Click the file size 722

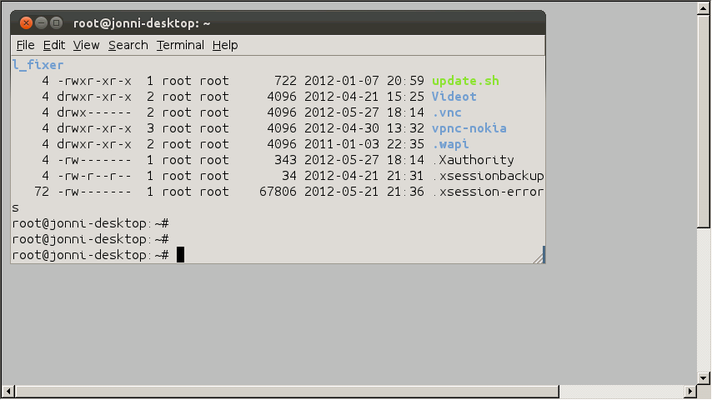tap(285, 81)
